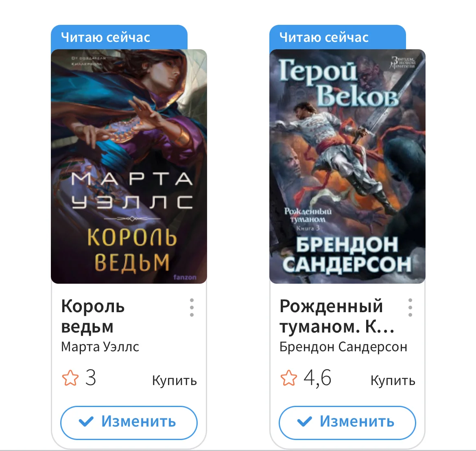Click Купить link for Рожденный туманом

(393, 381)
